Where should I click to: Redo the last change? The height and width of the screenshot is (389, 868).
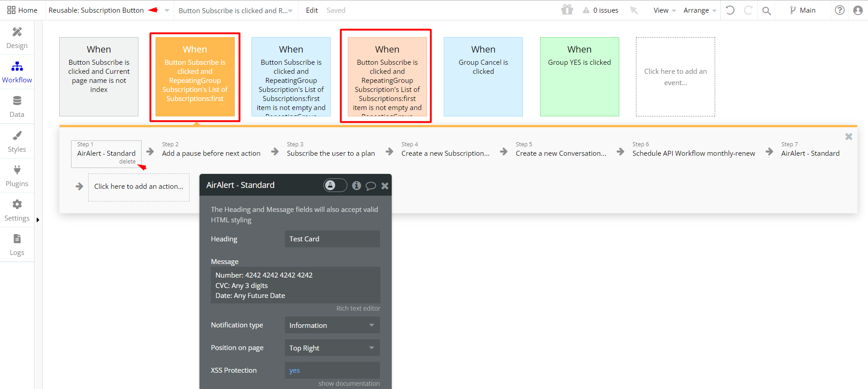pos(748,10)
